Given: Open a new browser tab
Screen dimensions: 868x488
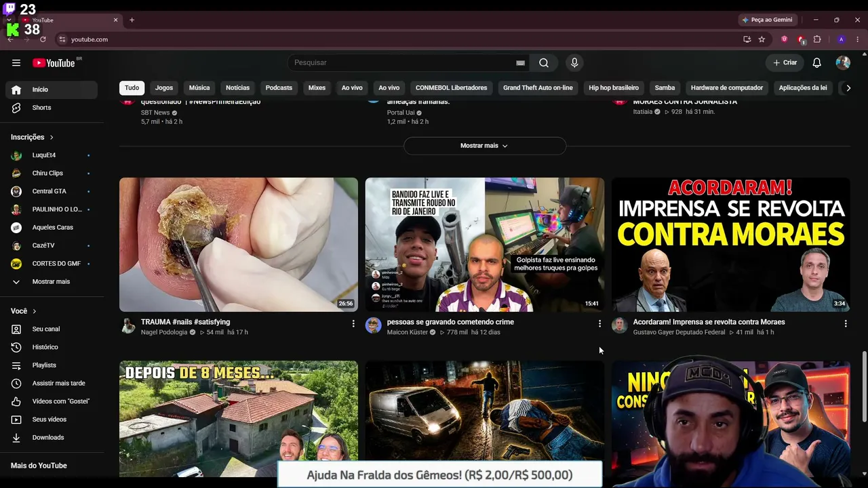Looking at the screenshot, I should pyautogui.click(x=132, y=20).
